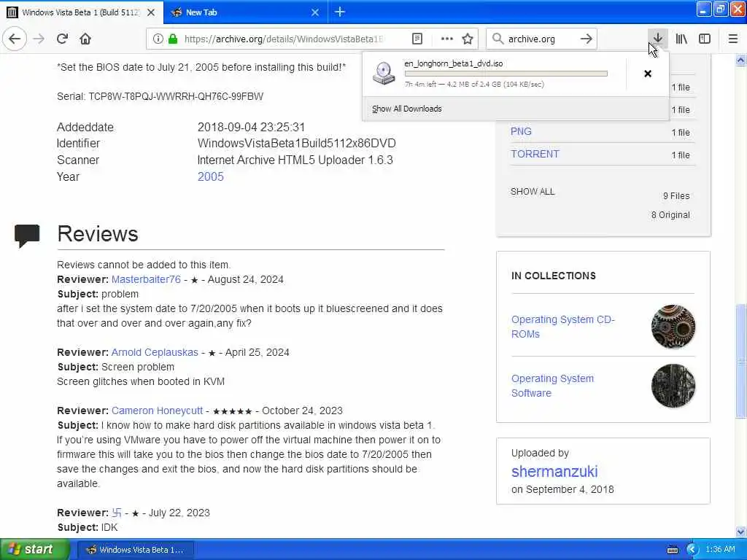Open reviewer Masterbaiter76 profile
Viewport: 747px width, 560px height.
point(146,279)
